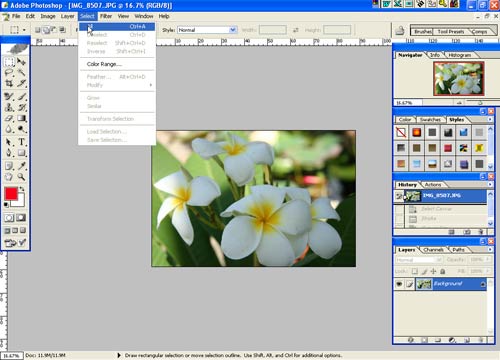Open the Actions tab
This screenshot has width=500, height=360.
point(433,185)
